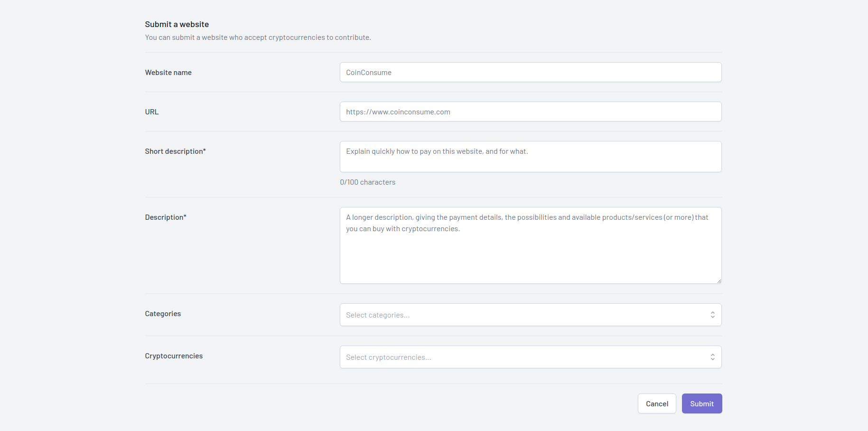Click the Short description text area
Image resolution: width=868 pixels, height=431 pixels.
[531, 157]
